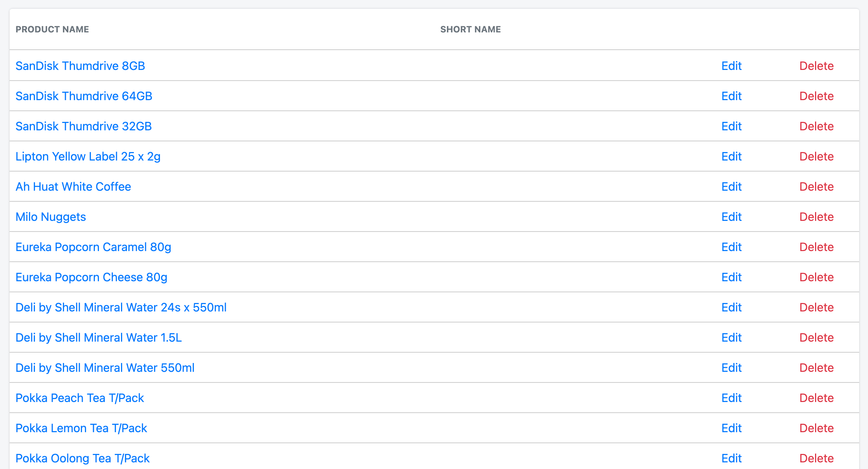868x469 pixels.
Task: Delete Deli by Shell Mineral Water 550ml
Action: (x=817, y=368)
